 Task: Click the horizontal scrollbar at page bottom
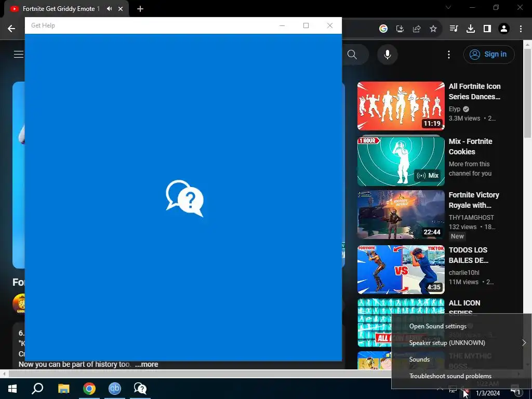tap(199, 374)
